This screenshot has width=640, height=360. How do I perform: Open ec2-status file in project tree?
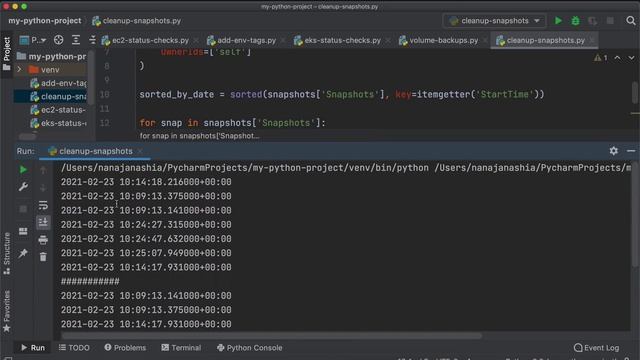[x=58, y=110]
